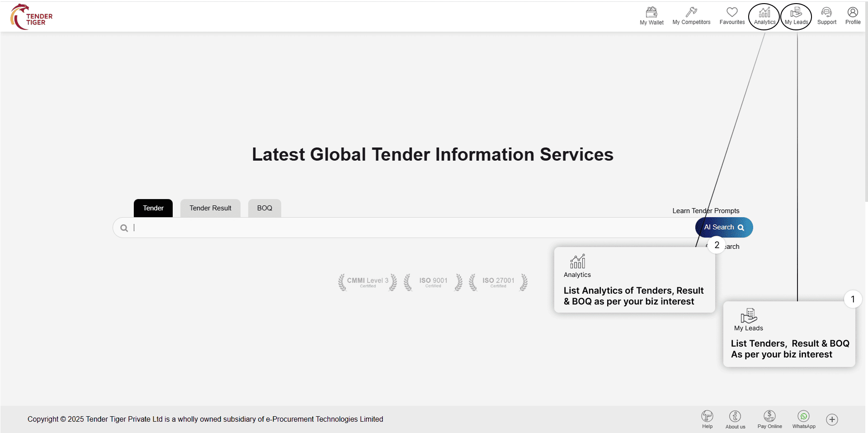This screenshot has height=433, width=868.
Task: Switch to the BOQ tab
Action: (264, 208)
